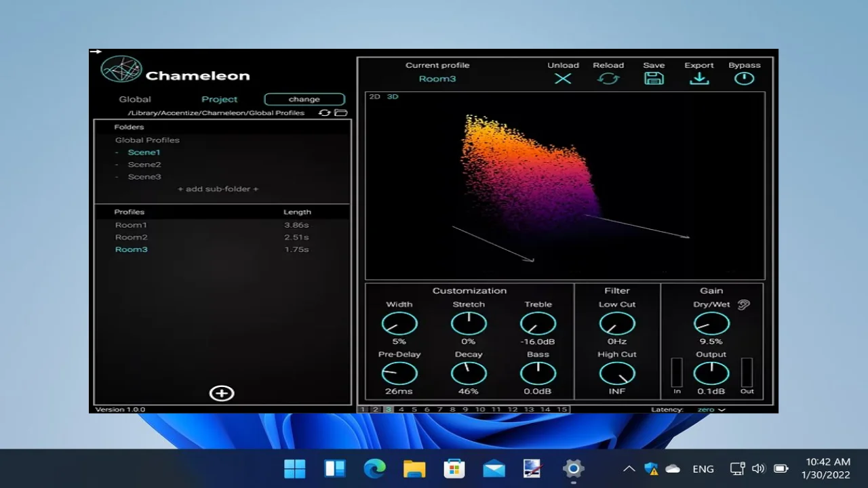Click the Profiles column header
868x488 pixels.
[130, 212]
